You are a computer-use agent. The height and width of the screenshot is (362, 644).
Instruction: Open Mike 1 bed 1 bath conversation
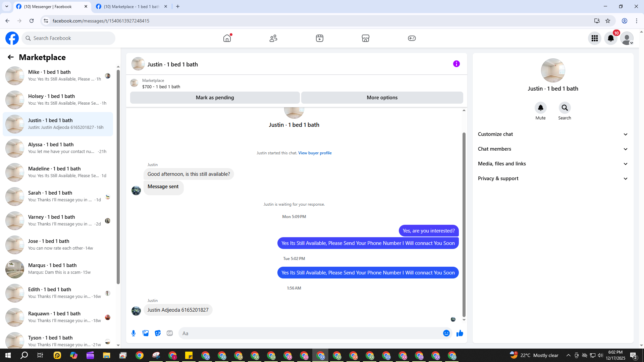point(58,75)
